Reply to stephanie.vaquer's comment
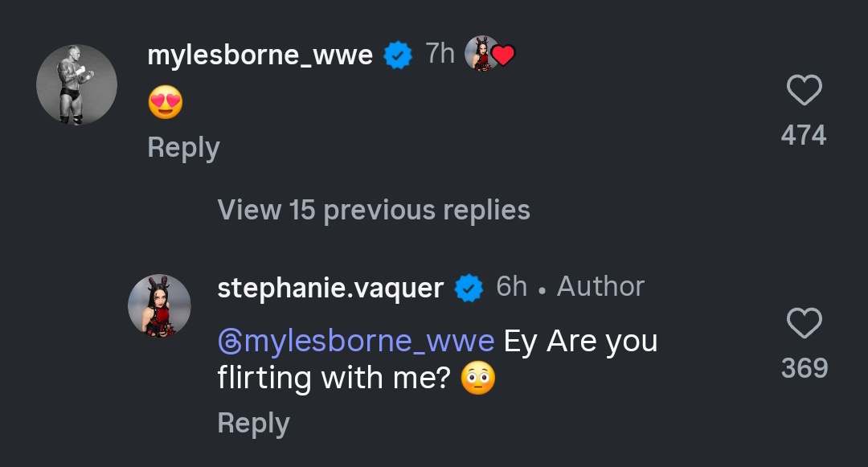The width and height of the screenshot is (868, 467). (x=253, y=424)
